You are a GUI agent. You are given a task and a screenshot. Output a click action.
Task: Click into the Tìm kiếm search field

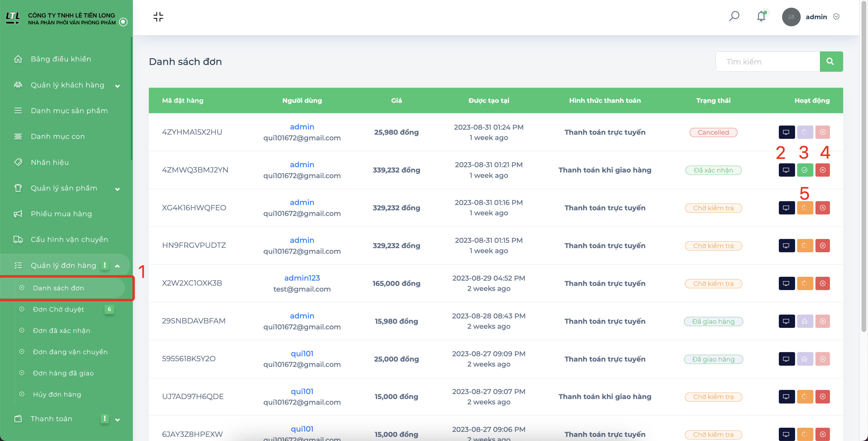(x=768, y=61)
